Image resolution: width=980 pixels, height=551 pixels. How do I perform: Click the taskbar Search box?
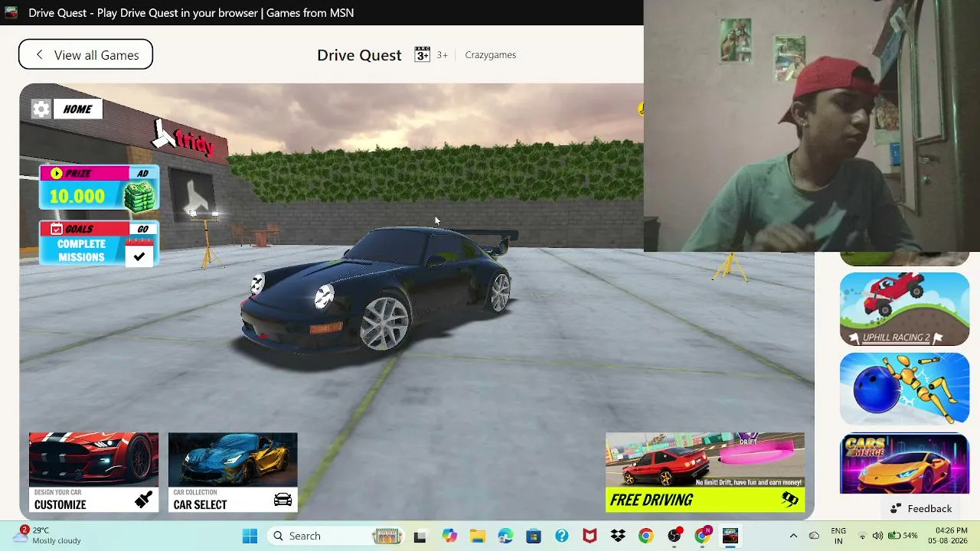tap(337, 536)
